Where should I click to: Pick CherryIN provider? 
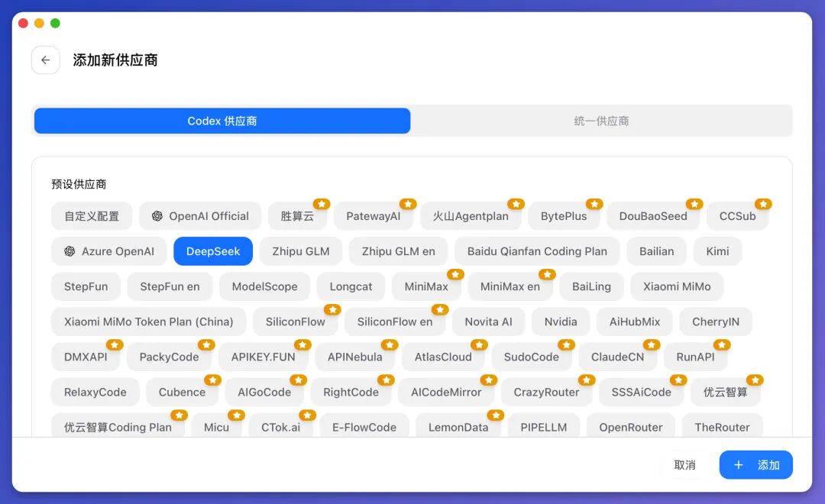pos(716,322)
